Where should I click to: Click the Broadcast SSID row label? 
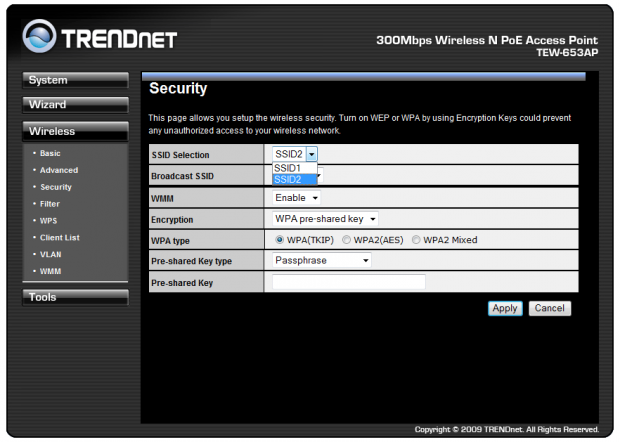point(182,176)
